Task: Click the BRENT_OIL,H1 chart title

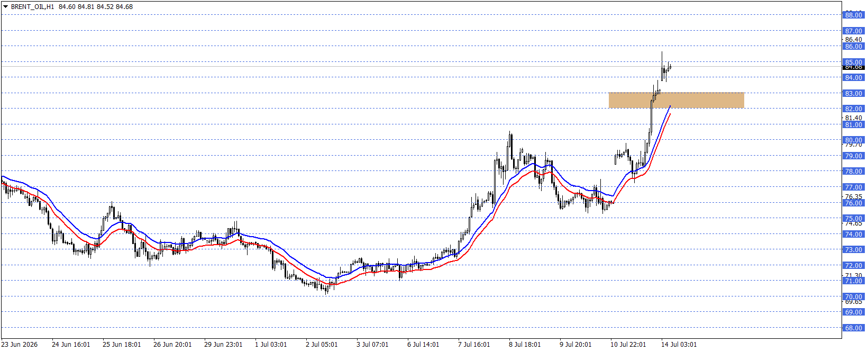Action: coord(32,7)
